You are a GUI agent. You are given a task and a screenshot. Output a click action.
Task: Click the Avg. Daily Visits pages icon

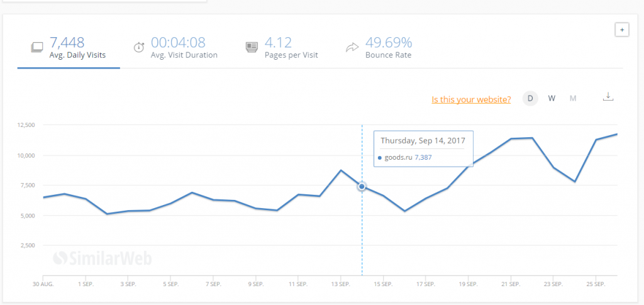[x=37, y=47]
